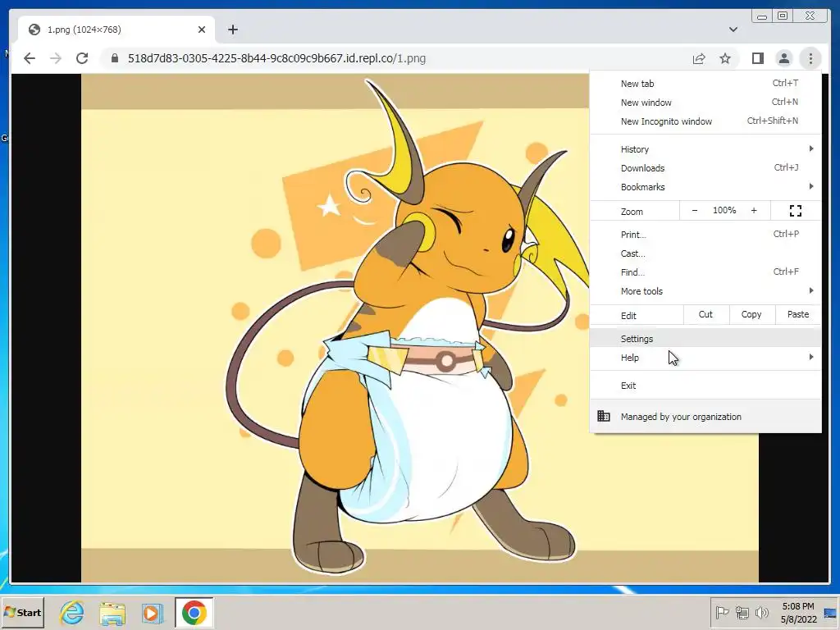This screenshot has height=630, width=840.
Task: Click the address bar URL
Action: (x=276, y=58)
